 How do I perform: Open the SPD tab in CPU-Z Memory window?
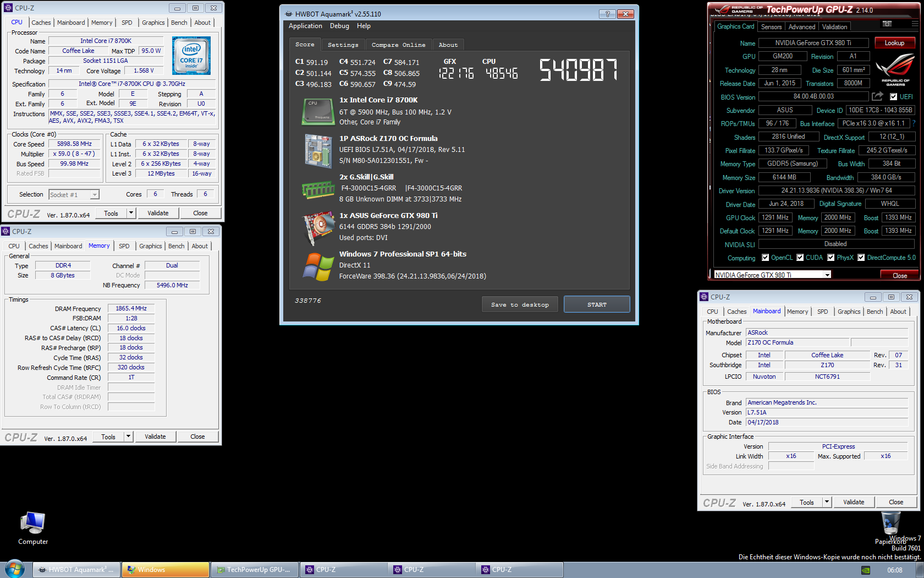tap(124, 246)
